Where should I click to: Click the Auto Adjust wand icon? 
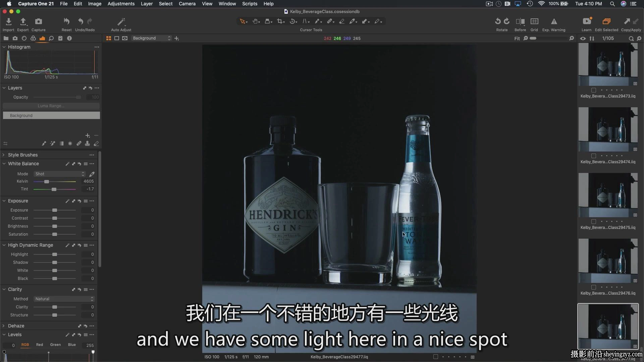(x=121, y=22)
